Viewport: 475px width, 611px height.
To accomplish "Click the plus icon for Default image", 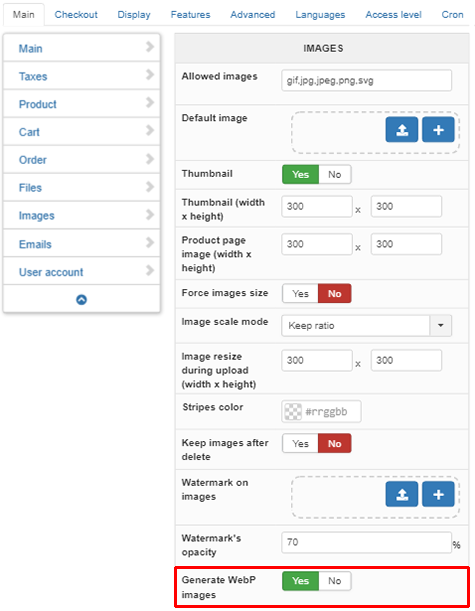I will 438,130.
